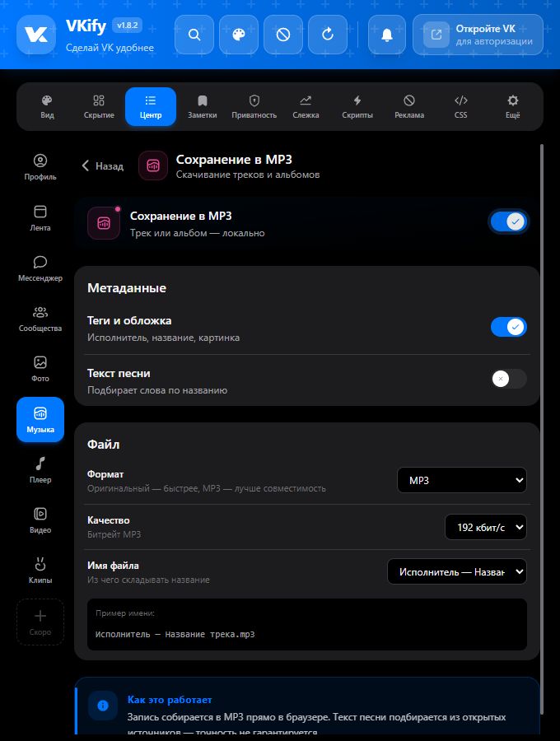Click info icon in Как это работает
Image resolution: width=560 pixels, height=741 pixels.
[x=103, y=706]
